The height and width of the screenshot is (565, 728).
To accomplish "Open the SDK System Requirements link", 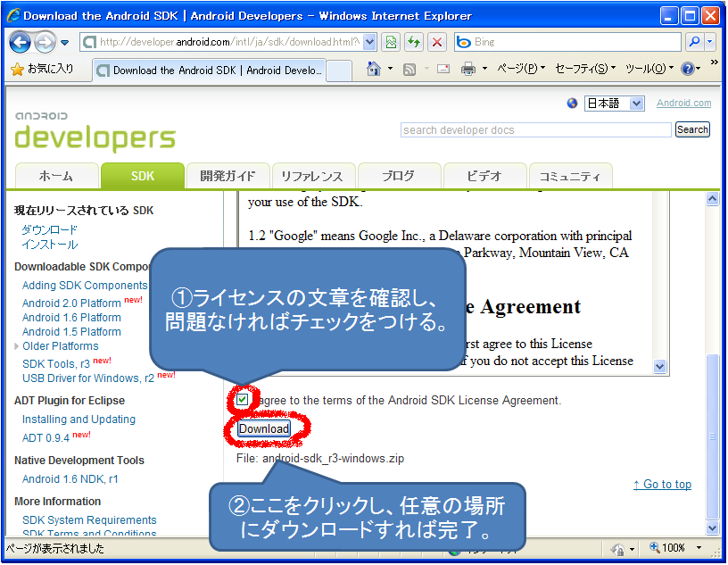I will click(x=89, y=520).
